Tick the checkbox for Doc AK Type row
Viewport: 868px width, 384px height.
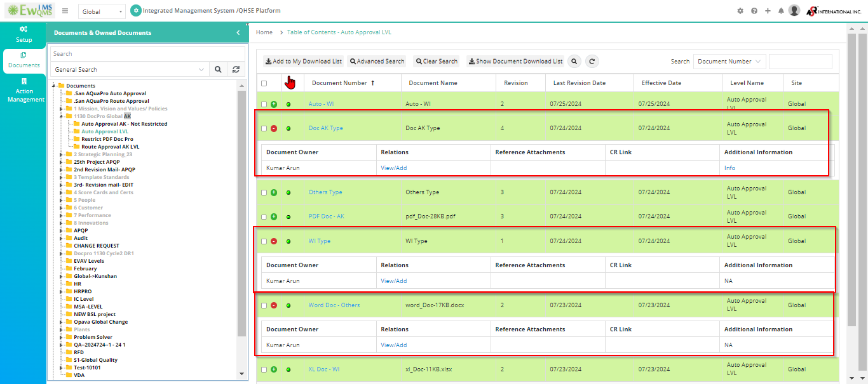[264, 128]
